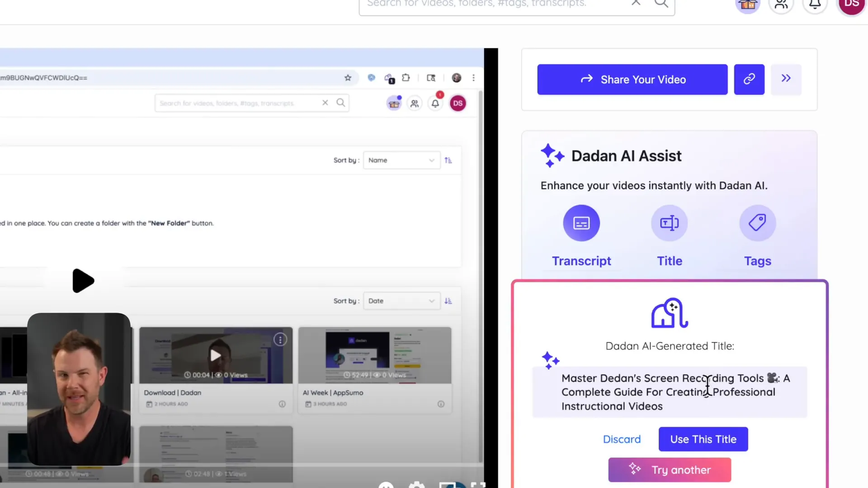Click the browser address bar URL in video

[x=44, y=78]
